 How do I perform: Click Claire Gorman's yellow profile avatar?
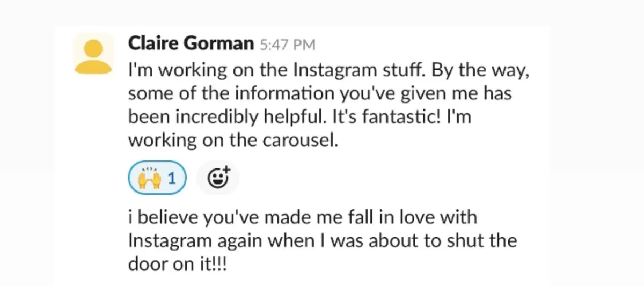pyautogui.click(x=93, y=53)
